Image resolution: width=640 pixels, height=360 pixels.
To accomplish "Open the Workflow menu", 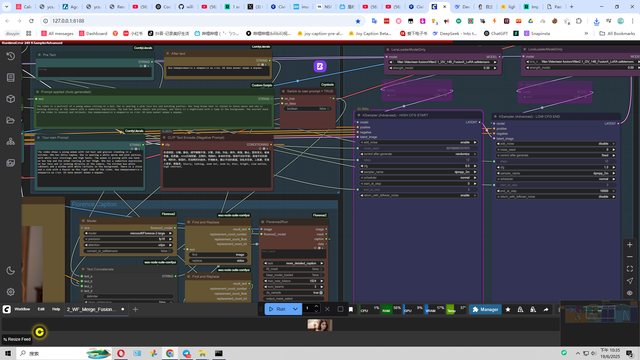I will coord(22,309).
